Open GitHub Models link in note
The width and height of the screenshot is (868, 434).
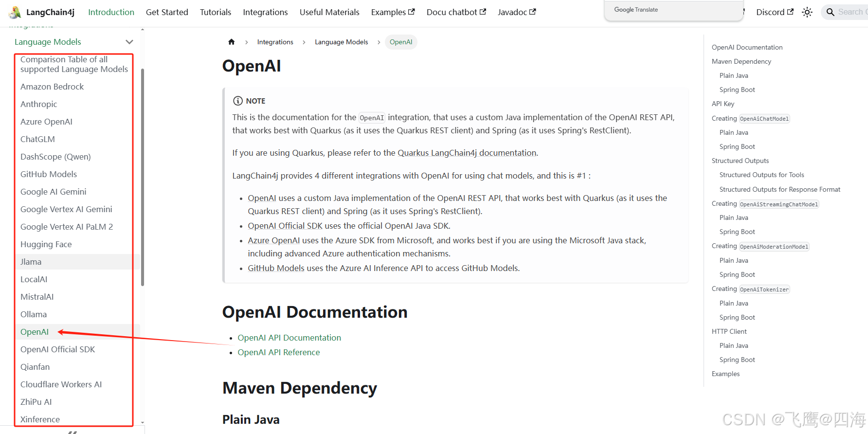[276, 268]
